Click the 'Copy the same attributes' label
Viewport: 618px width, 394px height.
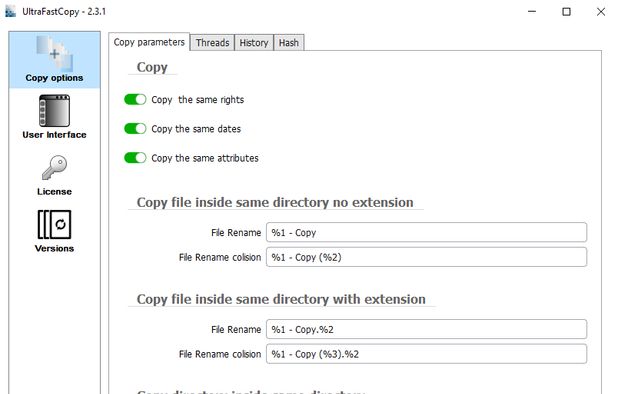pyautogui.click(x=205, y=158)
